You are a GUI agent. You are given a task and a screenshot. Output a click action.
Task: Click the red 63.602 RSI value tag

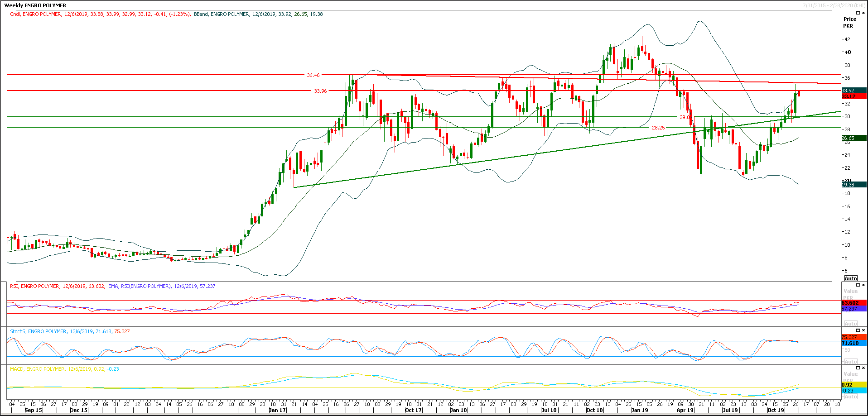[x=854, y=303]
